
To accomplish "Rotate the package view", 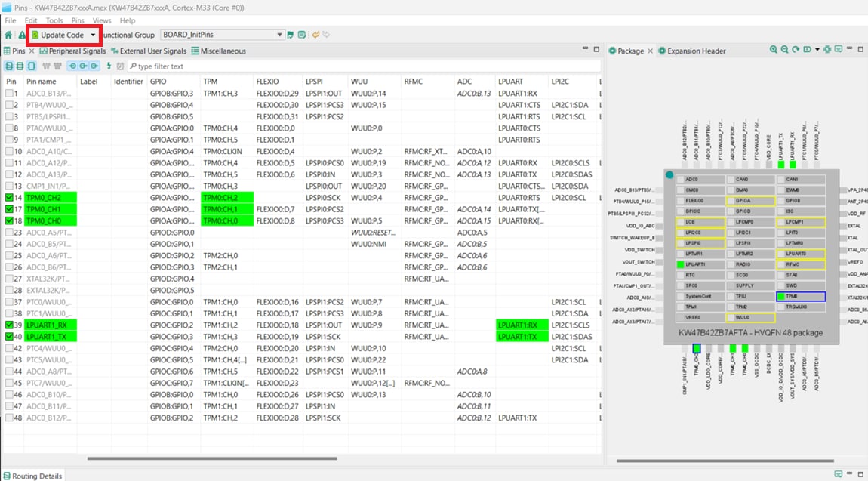I will (x=796, y=50).
